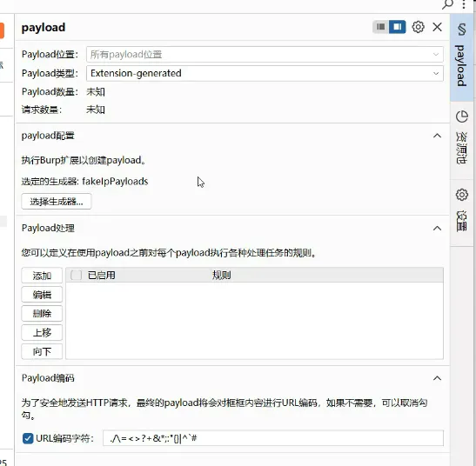Open the 设置 side tab
Screen dimensions: 476x466
(x=461, y=212)
